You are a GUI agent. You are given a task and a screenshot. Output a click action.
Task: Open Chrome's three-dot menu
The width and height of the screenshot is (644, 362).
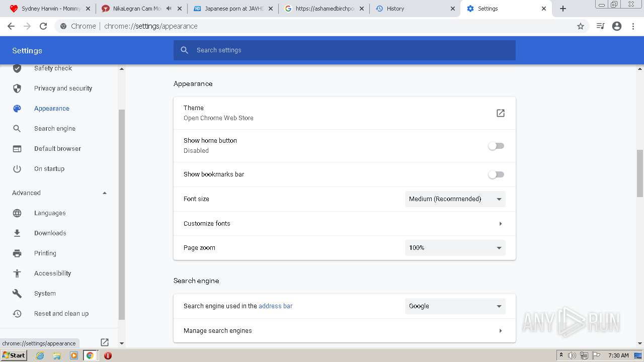(633, 26)
